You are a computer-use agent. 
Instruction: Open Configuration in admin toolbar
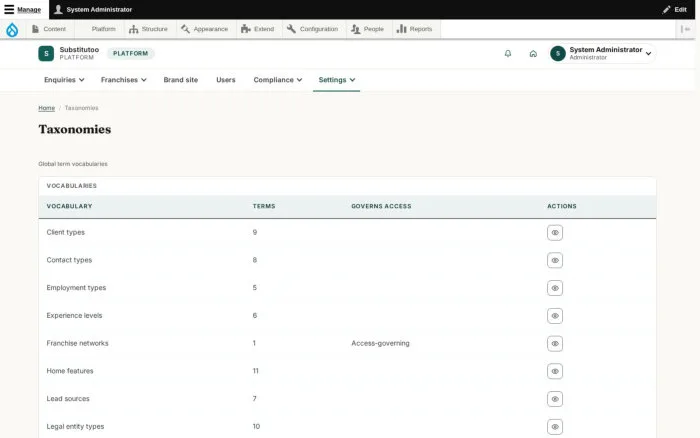(312, 29)
